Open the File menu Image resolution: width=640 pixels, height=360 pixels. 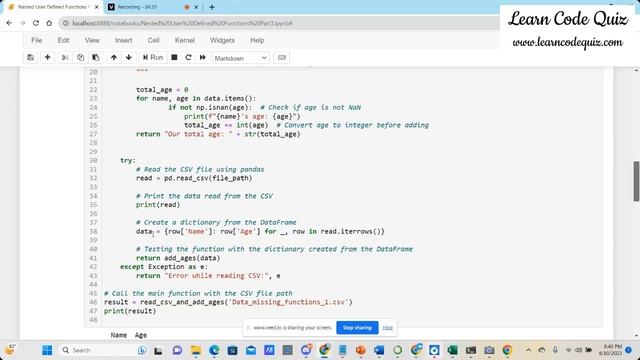pyautogui.click(x=37, y=40)
